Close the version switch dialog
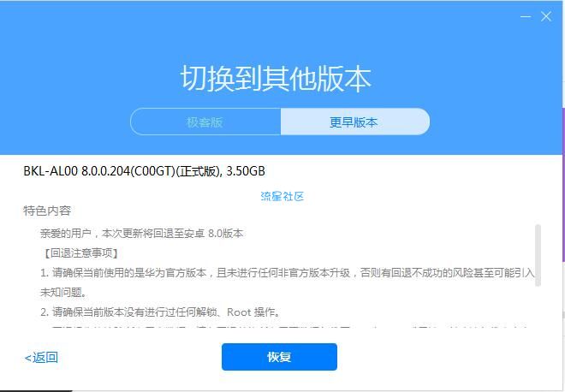Viewport: 565px width, 392px height. click(546, 16)
